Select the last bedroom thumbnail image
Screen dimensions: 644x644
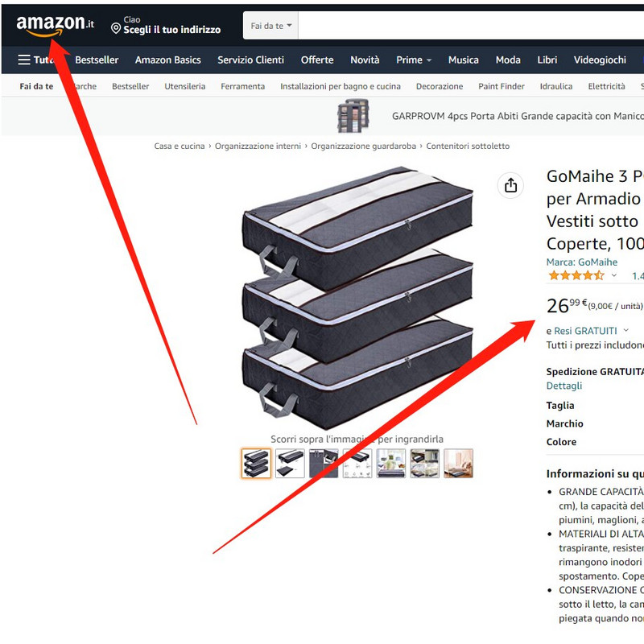458,464
